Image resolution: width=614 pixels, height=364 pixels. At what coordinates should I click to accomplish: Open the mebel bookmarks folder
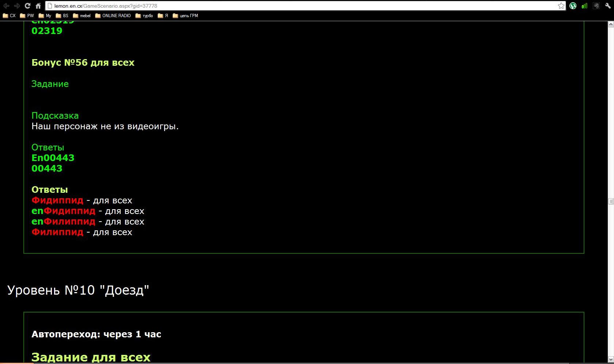[x=82, y=16]
